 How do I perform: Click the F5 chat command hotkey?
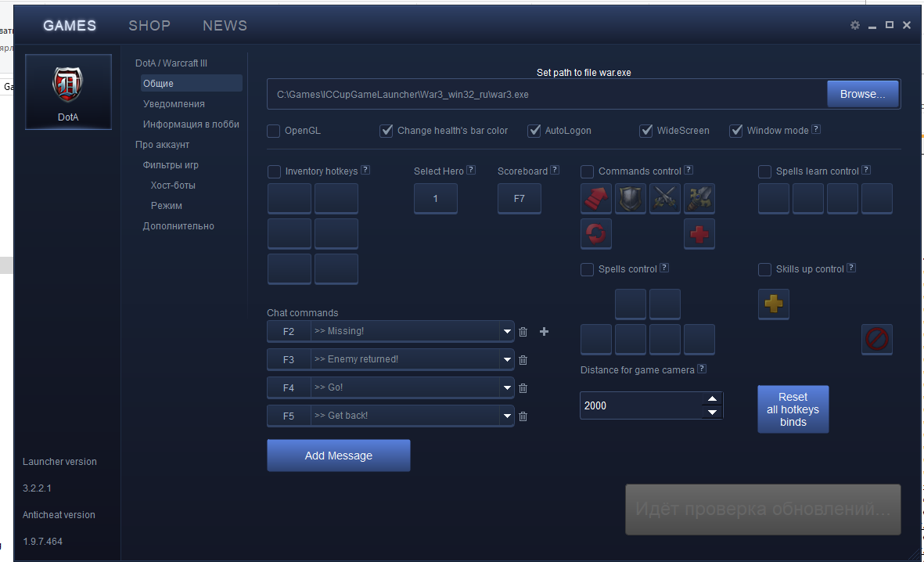289,416
